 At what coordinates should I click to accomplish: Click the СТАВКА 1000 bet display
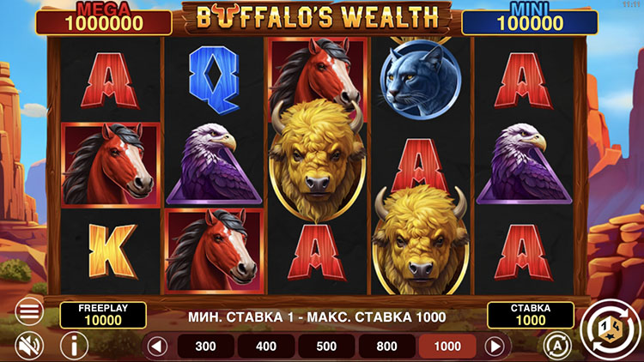(531, 315)
